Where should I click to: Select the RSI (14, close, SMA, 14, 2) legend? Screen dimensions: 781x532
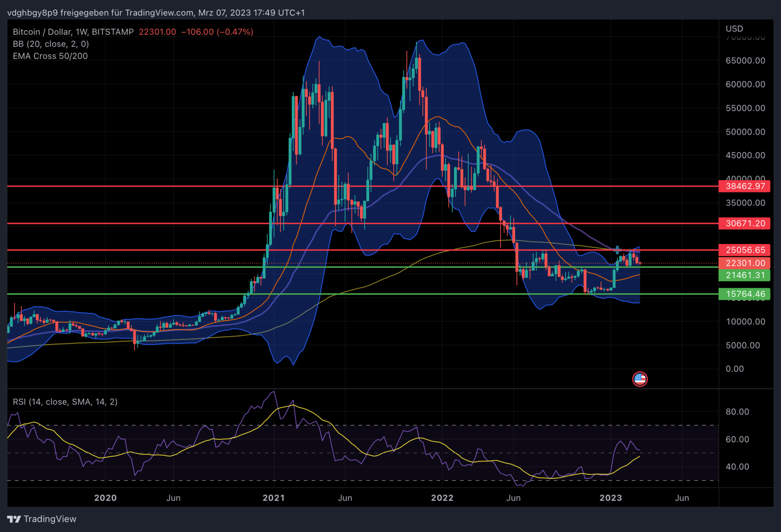tap(65, 402)
